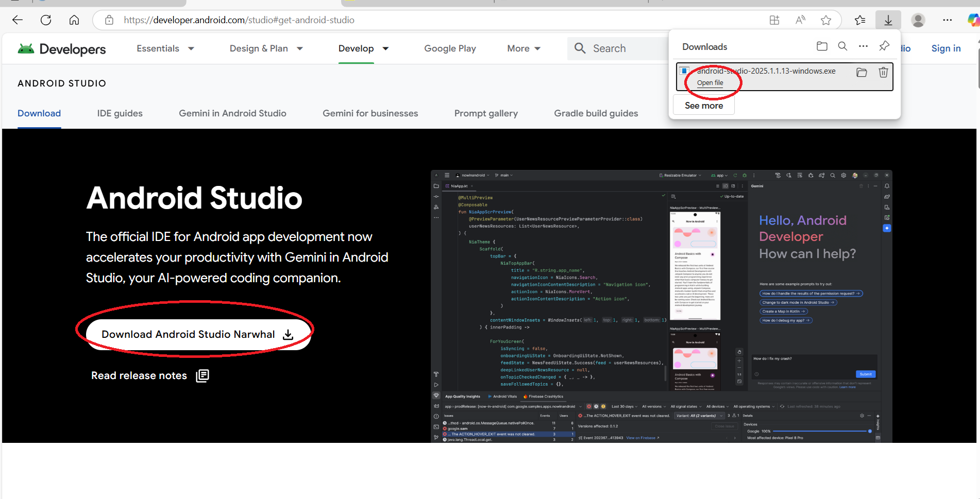The height and width of the screenshot is (499, 980).
Task: Add this page to favorites
Action: pos(826,20)
